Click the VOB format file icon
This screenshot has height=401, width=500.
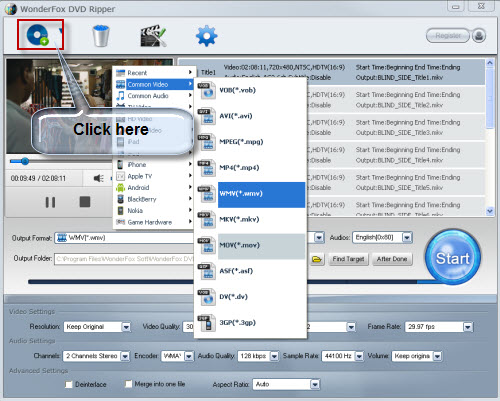[x=207, y=91]
